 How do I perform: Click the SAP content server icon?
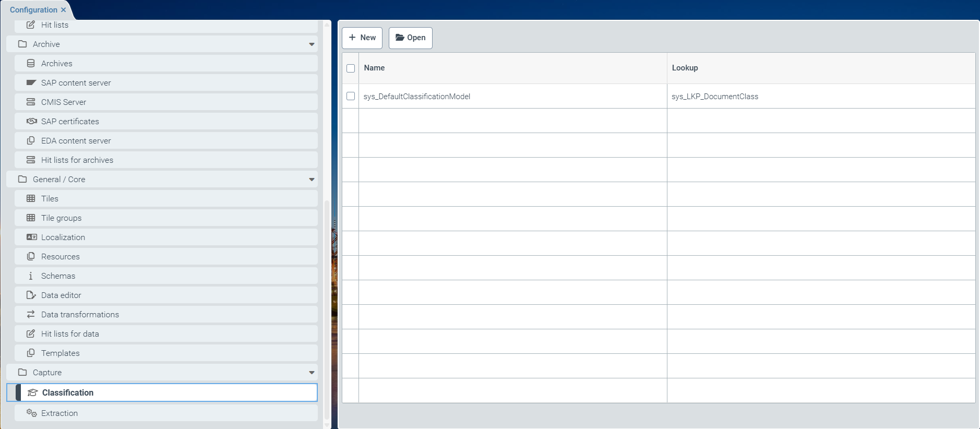[31, 82]
